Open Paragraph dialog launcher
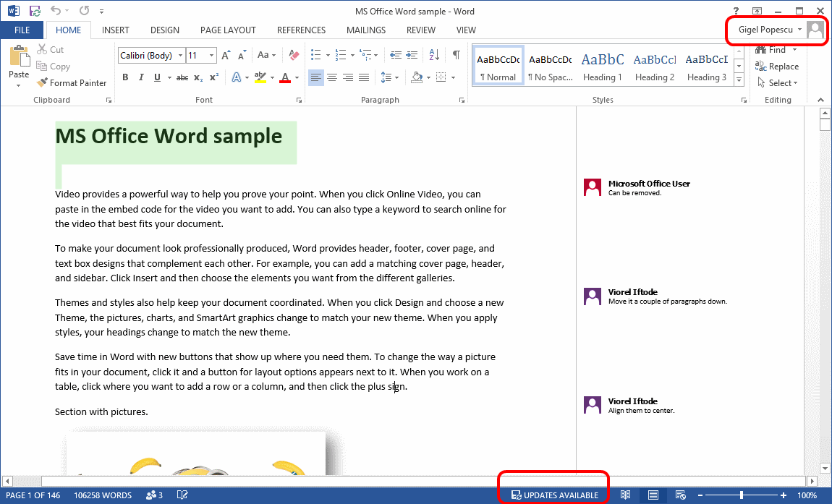The image size is (832, 504). tap(462, 100)
